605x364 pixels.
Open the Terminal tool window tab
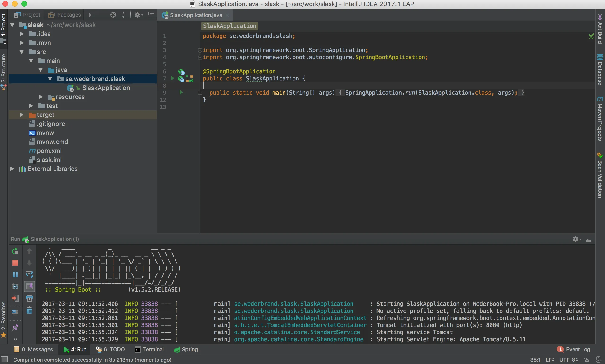pos(149,349)
